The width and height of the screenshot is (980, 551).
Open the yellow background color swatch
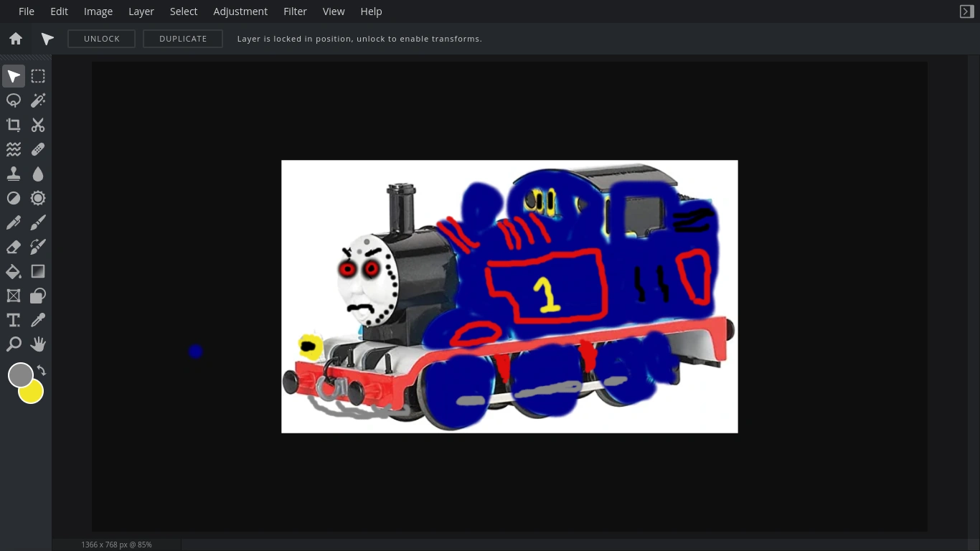coord(32,392)
